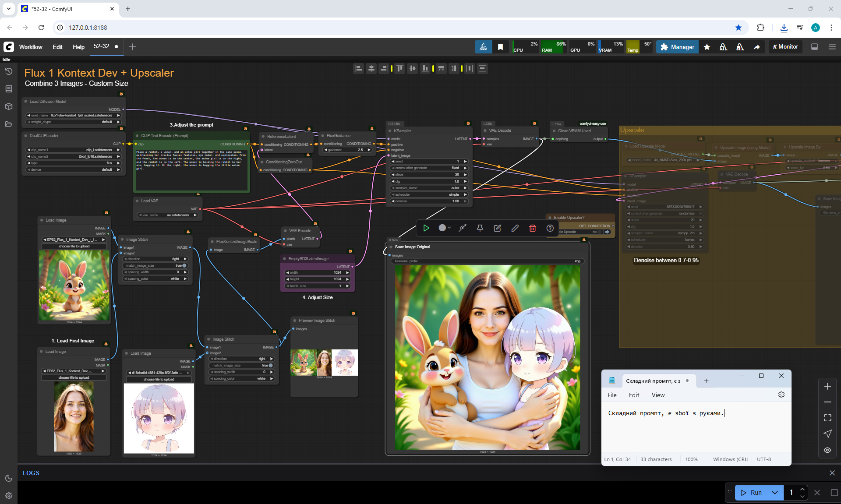Viewport: 841px width, 504px height.
Task: Increase the batch count stepper
Action: pos(802,489)
